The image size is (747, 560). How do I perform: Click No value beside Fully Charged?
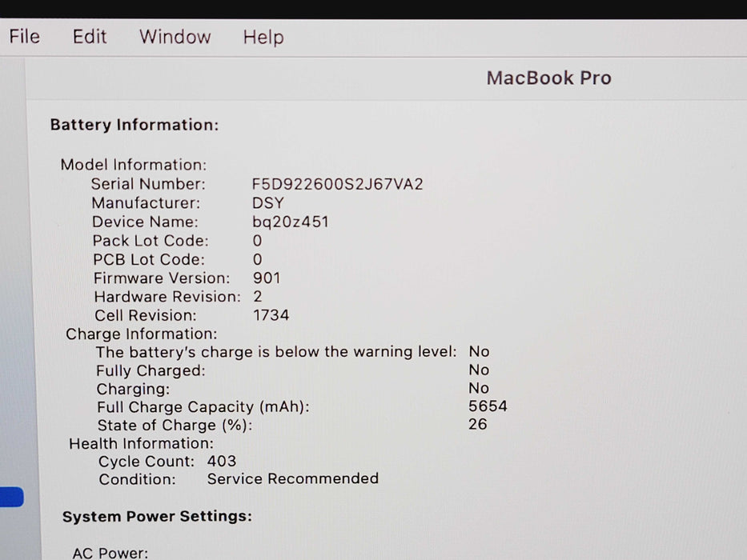[x=479, y=370]
